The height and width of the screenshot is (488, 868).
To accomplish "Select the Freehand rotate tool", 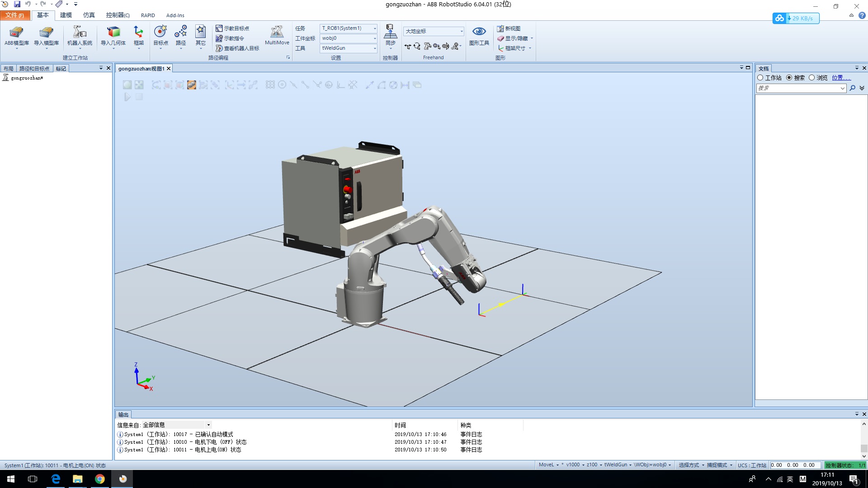I will click(x=417, y=46).
